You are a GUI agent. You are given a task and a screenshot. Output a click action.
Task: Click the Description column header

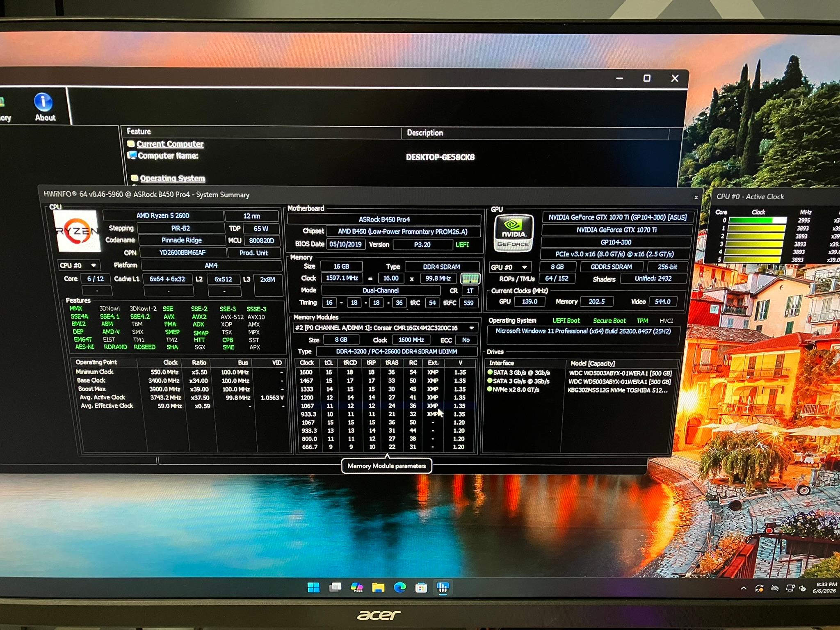click(535, 133)
